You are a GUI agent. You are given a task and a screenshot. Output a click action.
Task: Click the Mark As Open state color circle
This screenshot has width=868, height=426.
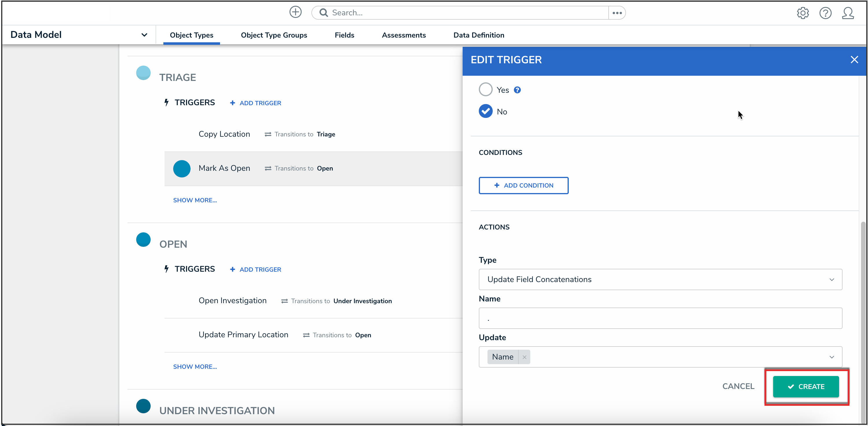(x=182, y=168)
